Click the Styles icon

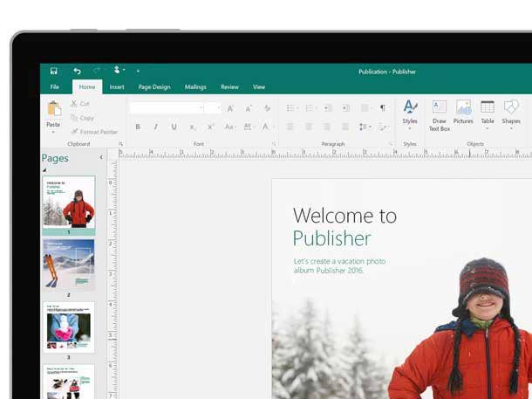point(410,113)
